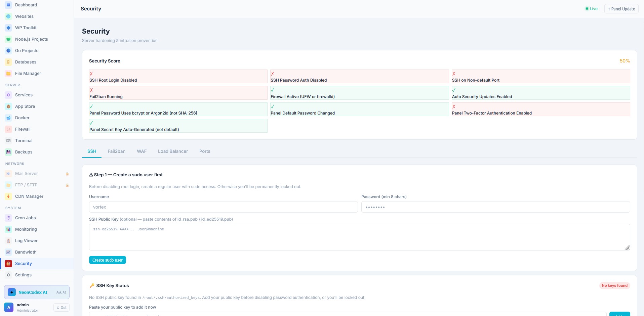The width and height of the screenshot is (644, 316).
Task: Click the Live status indicator
Action: click(592, 9)
